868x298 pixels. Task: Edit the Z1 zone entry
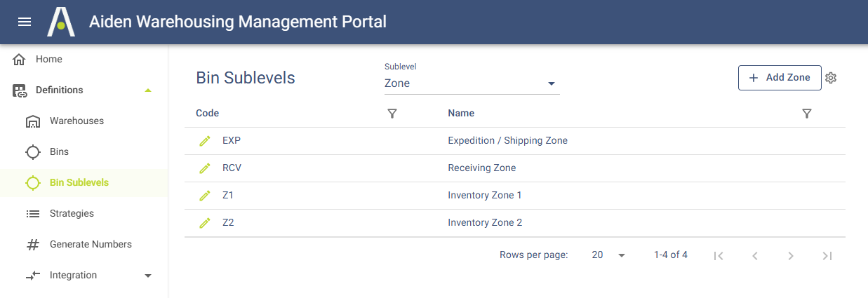tap(205, 196)
